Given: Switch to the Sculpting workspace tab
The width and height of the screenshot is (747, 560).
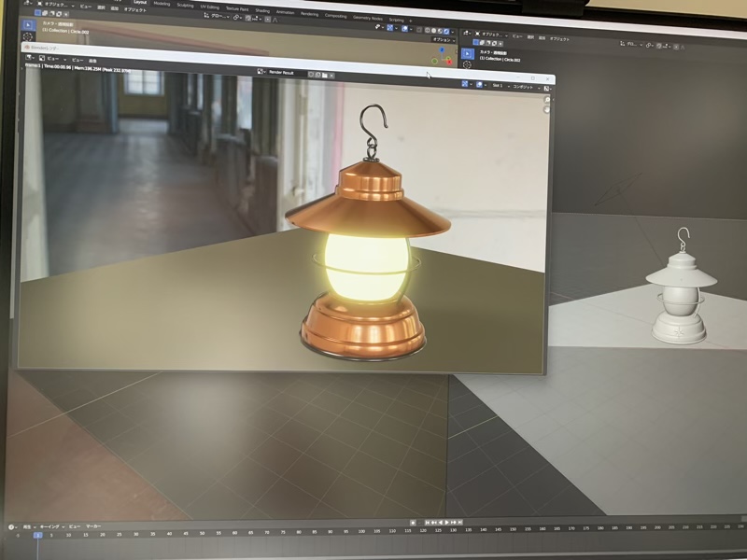Looking at the screenshot, I should coord(185,5).
